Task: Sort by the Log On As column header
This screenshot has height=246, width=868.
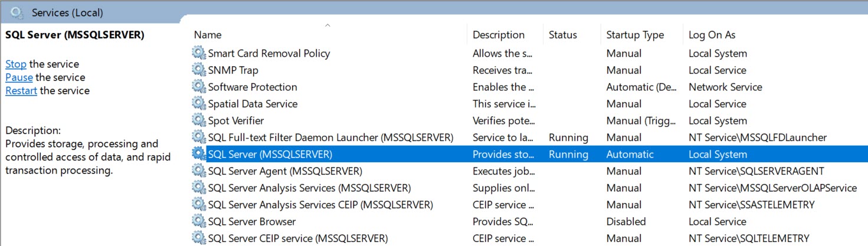Action: point(712,35)
